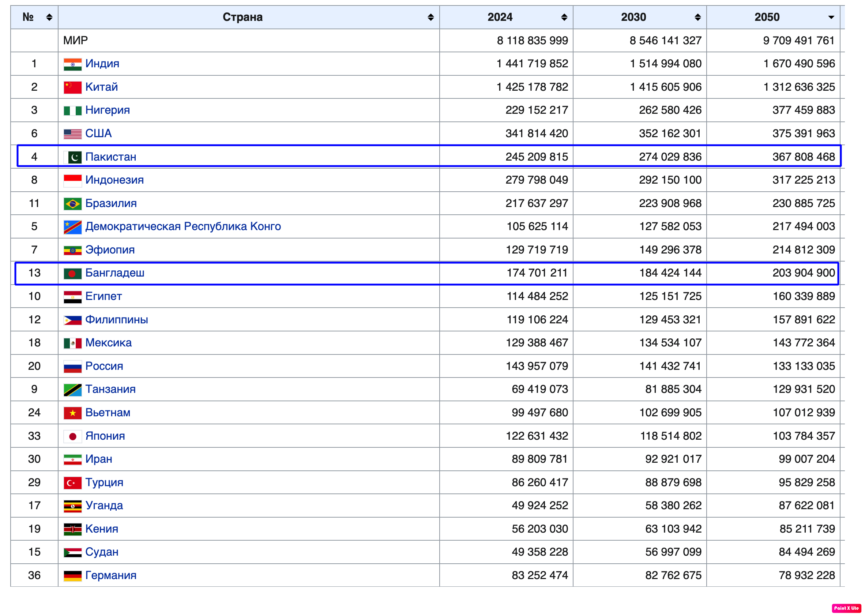The image size is (865, 616).
Task: Sort by 2030 column arrows
Action: [x=697, y=17]
